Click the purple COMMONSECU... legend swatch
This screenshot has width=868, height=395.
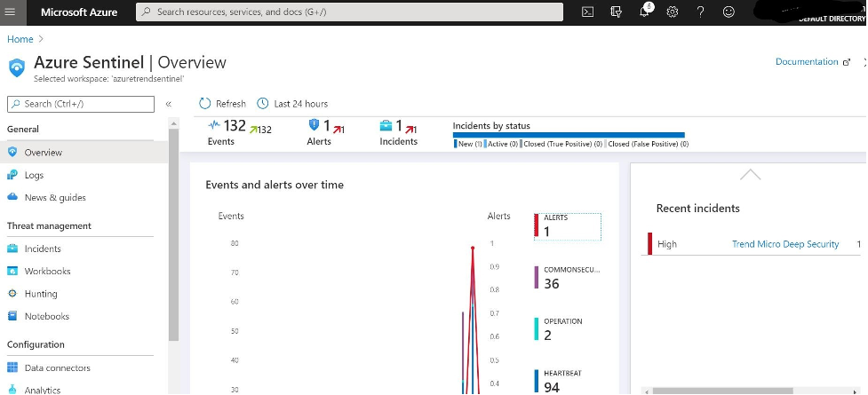536,277
